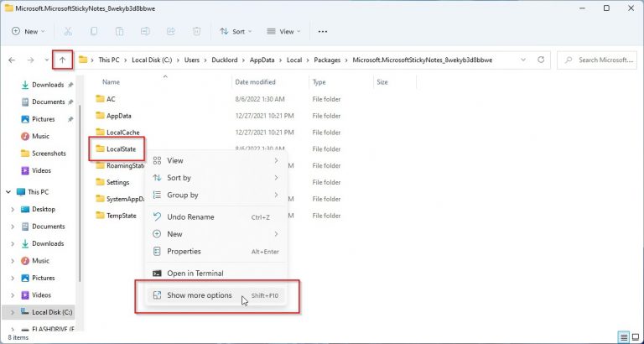Open the Sort dropdown in toolbar
Viewport: 644px width, 344px height.
pos(236,31)
